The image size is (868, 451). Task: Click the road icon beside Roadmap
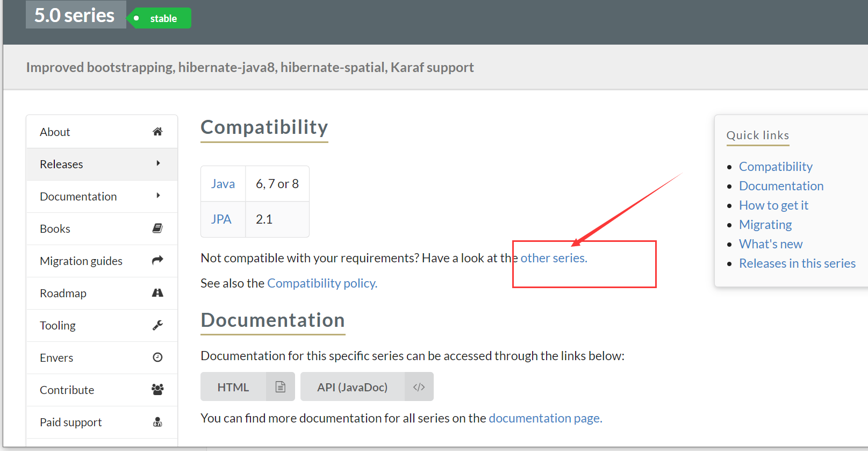tap(157, 293)
